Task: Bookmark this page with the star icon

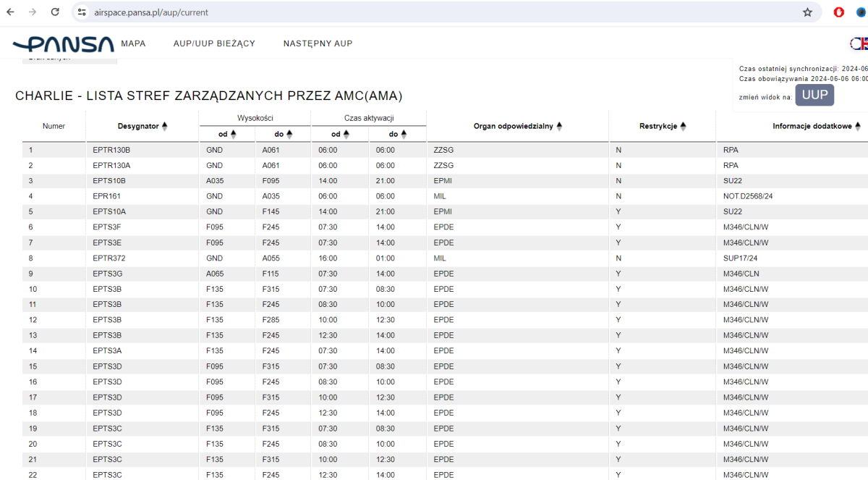Action: [807, 12]
